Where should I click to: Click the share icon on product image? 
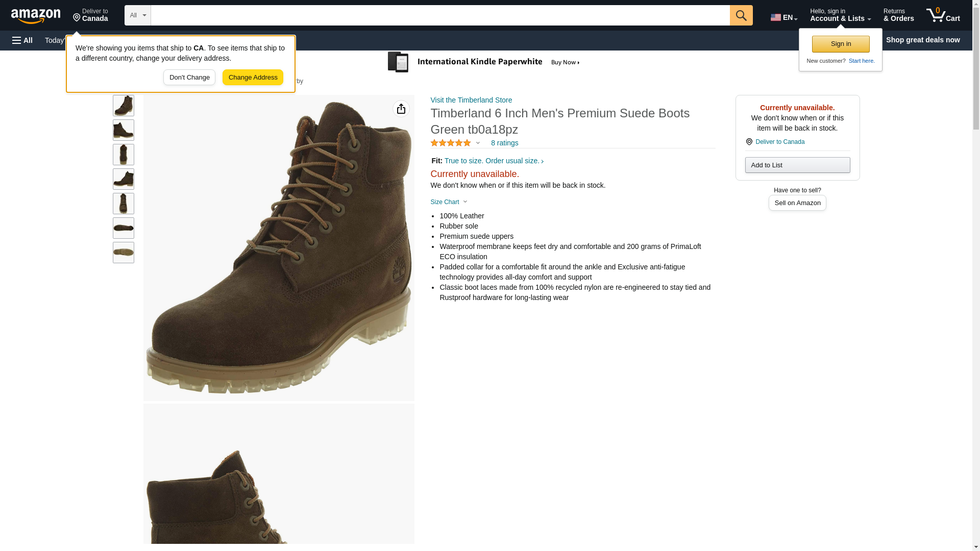[x=401, y=109]
